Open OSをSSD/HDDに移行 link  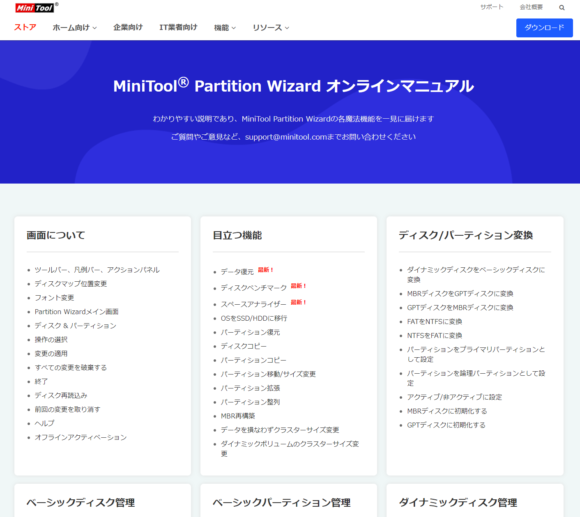(254, 318)
